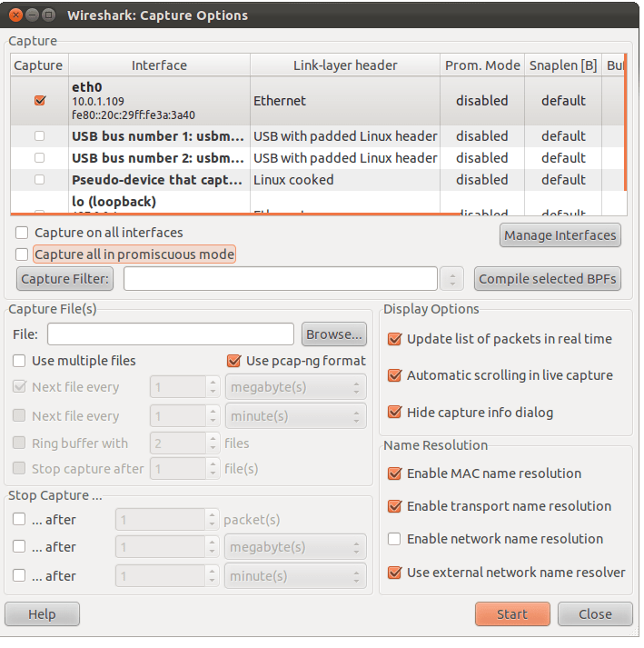This screenshot has height=648, width=644.
Task: Click the Stop capture after file(s) spinner
Action: pyautogui.click(x=184, y=469)
